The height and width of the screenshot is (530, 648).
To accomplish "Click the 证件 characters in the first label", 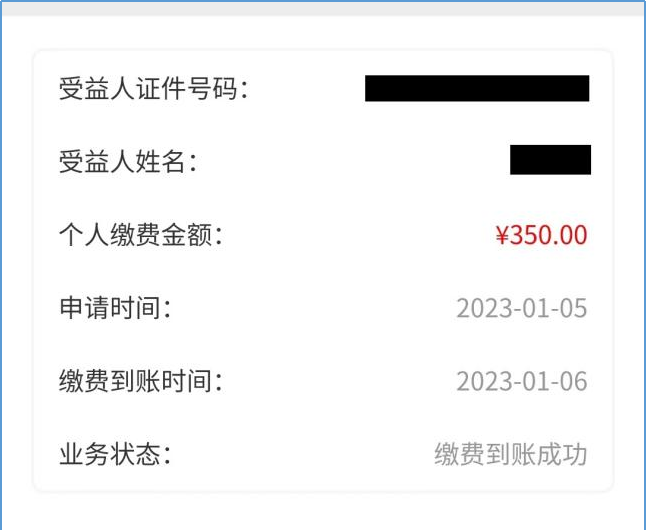I will click(161, 88).
